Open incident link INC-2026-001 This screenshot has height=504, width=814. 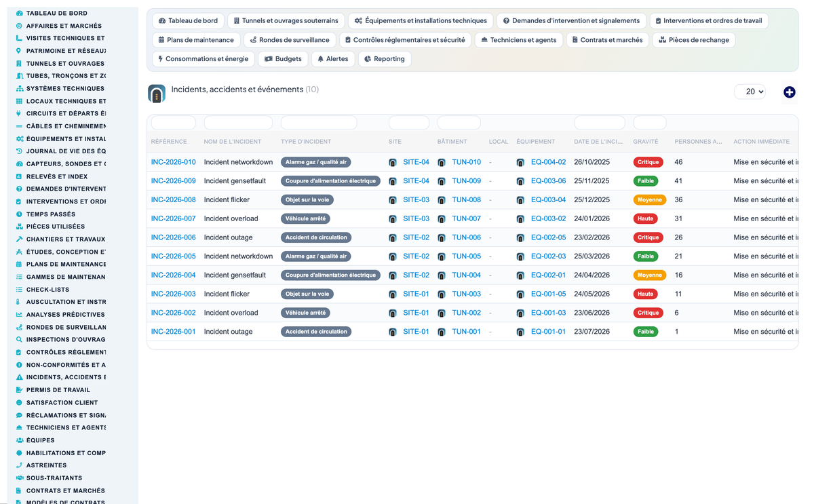pyautogui.click(x=173, y=332)
